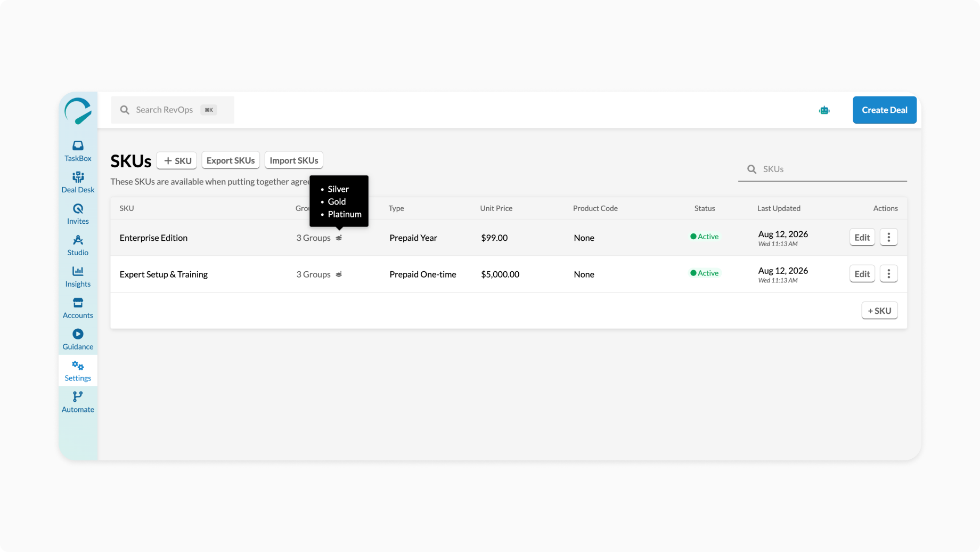The image size is (980, 552).
Task: Click the RevOps logo icon
Action: click(x=78, y=111)
